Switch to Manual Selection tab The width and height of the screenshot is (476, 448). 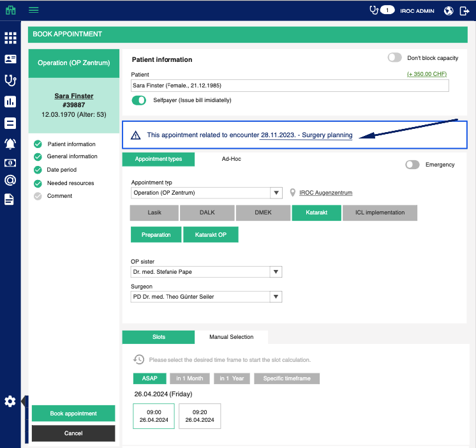[x=231, y=337]
